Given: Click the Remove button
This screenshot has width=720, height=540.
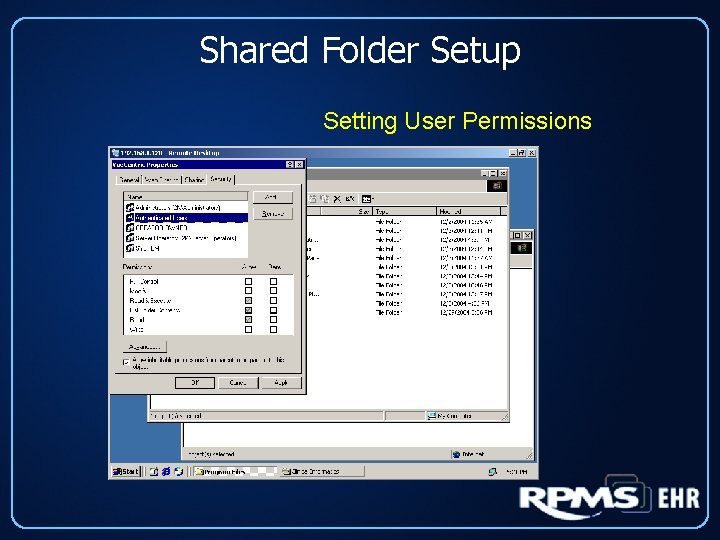Looking at the screenshot, I should tap(272, 214).
